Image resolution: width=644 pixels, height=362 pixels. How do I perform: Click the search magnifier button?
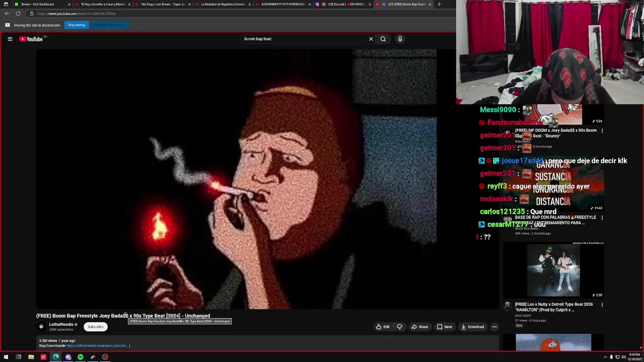[383, 39]
